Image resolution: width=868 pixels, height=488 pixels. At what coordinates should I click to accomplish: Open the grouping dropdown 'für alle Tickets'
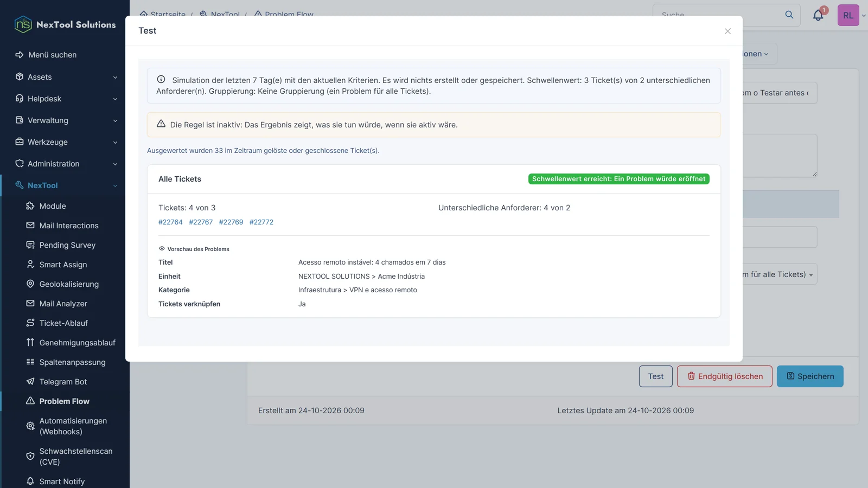click(x=780, y=274)
